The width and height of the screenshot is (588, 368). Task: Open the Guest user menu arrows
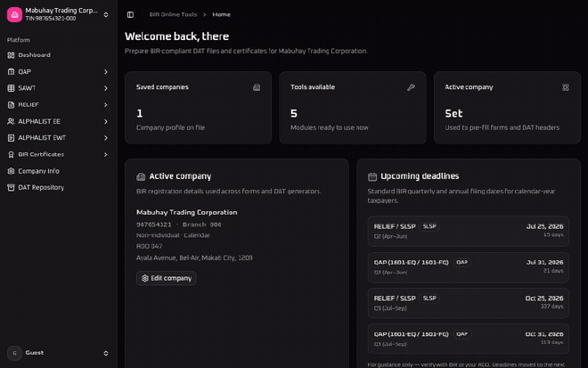click(106, 353)
